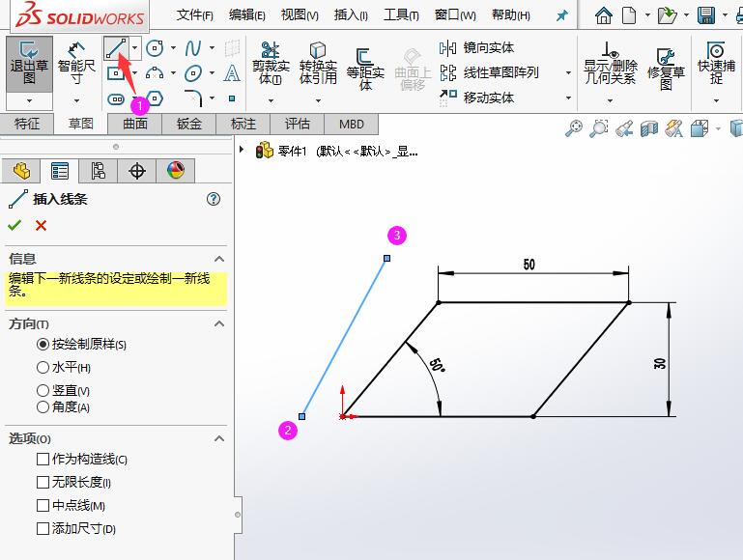The height and width of the screenshot is (560, 743).
Task: Open dropdown under 智能尺寸 button
Action: tap(76, 100)
